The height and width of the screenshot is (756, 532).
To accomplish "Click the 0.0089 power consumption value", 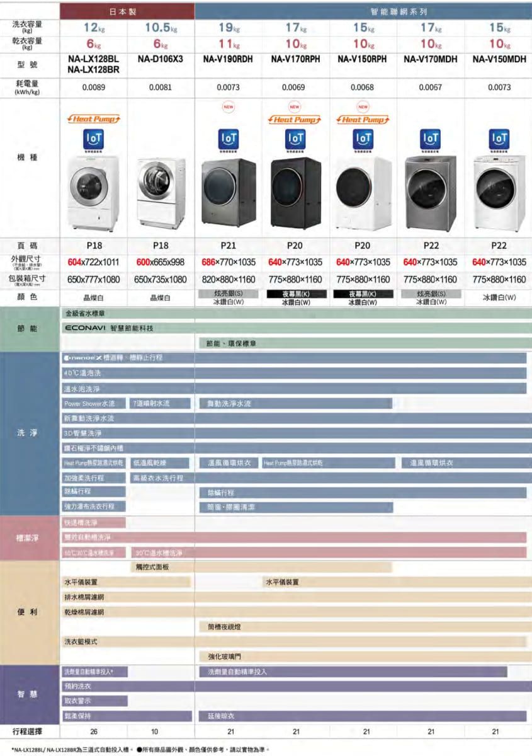I will pyautogui.click(x=94, y=88).
